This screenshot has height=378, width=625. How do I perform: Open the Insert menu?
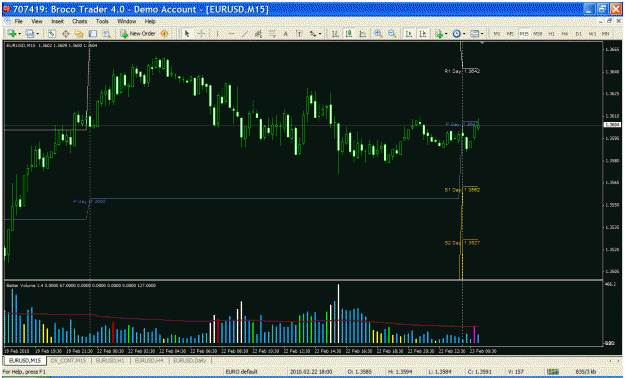point(57,21)
